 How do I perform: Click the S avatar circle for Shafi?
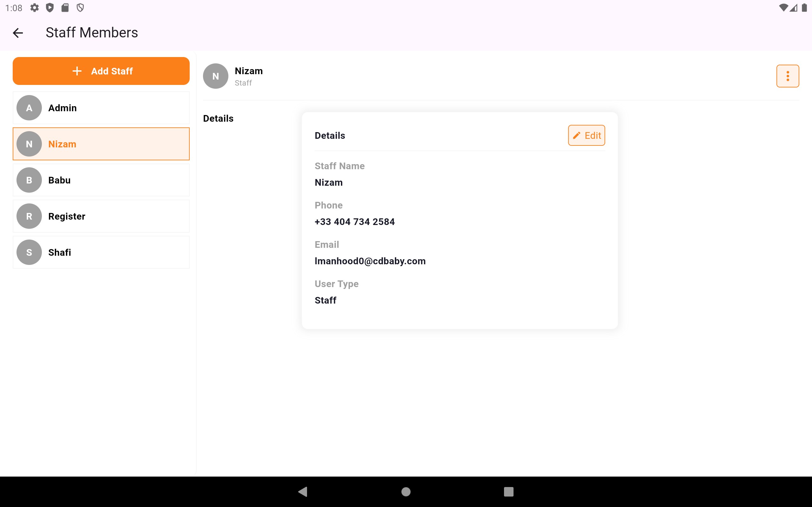click(x=29, y=252)
